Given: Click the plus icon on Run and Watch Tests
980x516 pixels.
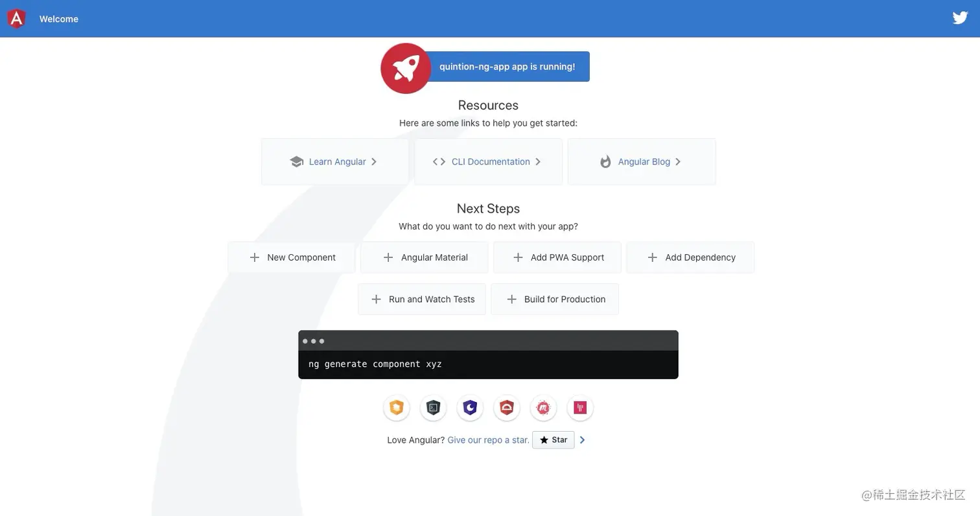Looking at the screenshot, I should coord(376,299).
